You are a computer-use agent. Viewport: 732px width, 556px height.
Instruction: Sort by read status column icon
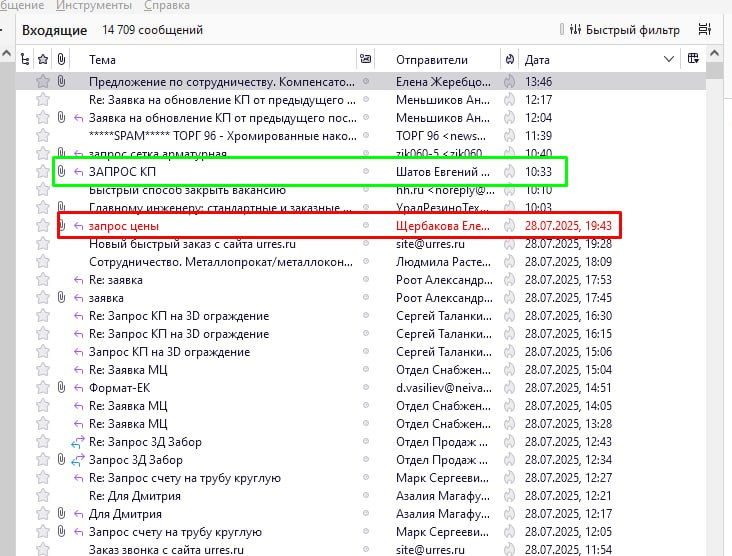tap(366, 59)
